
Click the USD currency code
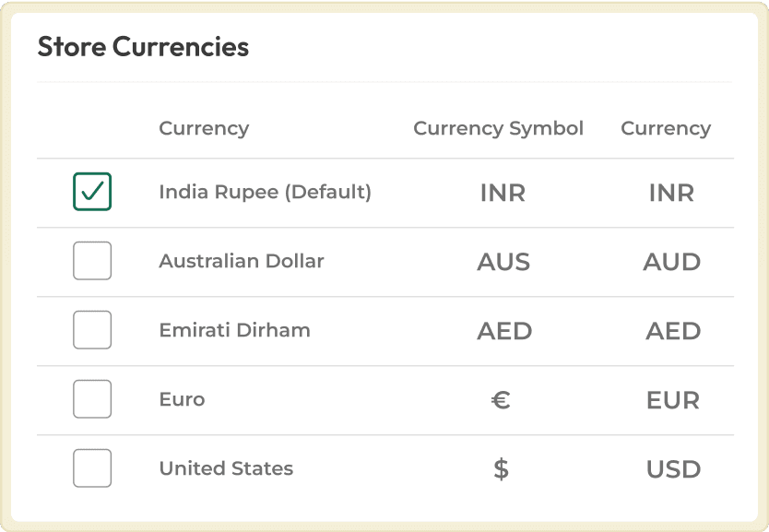point(673,469)
